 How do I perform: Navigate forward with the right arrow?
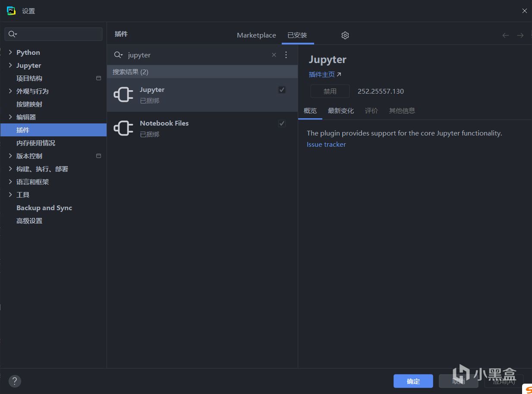[x=520, y=35]
